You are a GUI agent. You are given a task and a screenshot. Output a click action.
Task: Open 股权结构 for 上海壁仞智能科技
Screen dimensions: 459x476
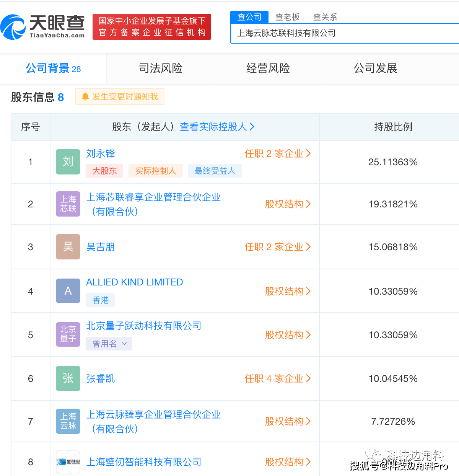pos(288,462)
